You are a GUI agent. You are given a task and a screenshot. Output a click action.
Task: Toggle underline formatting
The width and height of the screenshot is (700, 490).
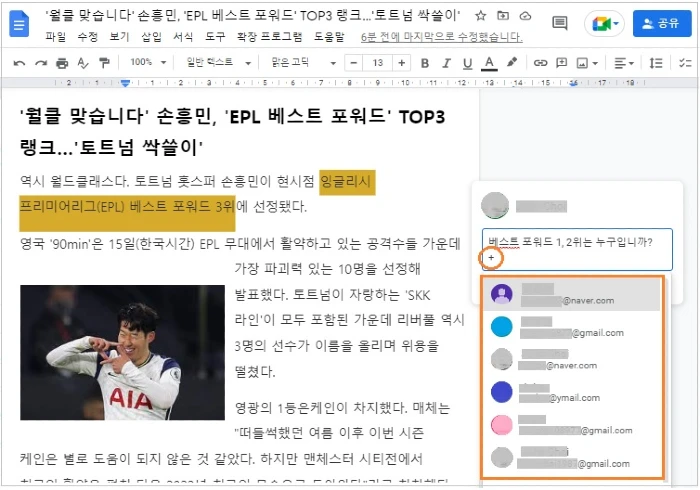467,64
